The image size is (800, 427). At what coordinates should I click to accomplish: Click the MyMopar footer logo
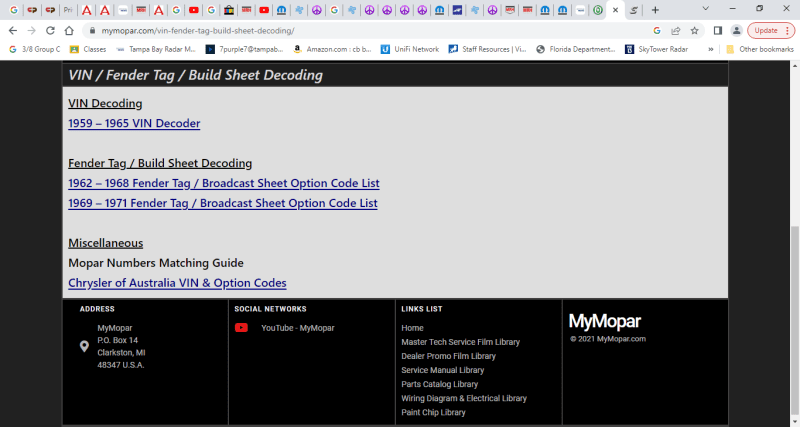[x=605, y=321]
